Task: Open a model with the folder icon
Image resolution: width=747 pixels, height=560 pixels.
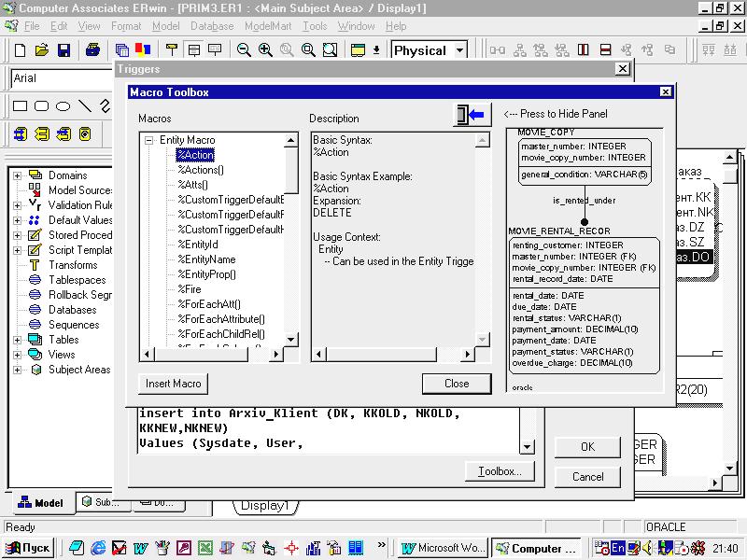Action: pyautogui.click(x=42, y=50)
